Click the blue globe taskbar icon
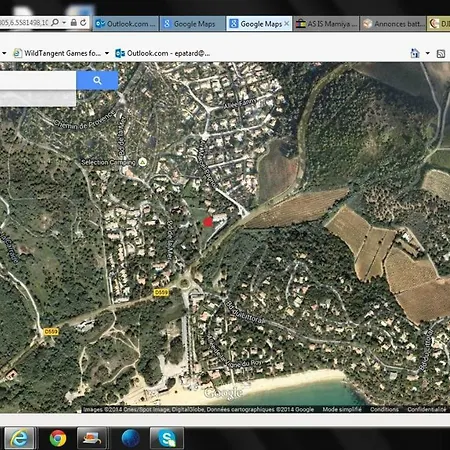 tap(130, 438)
